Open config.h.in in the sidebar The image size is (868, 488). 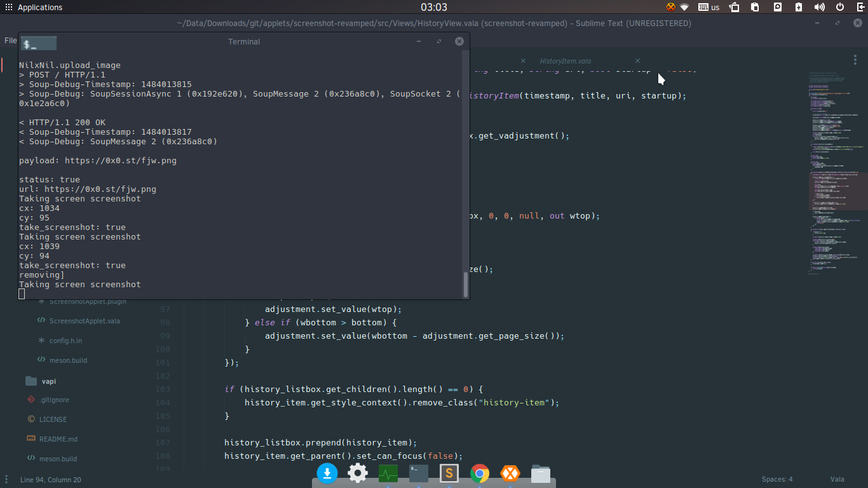[65, 341]
